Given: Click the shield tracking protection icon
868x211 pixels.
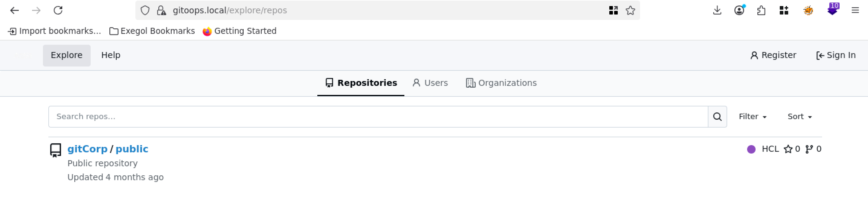Looking at the screenshot, I should coord(145,11).
